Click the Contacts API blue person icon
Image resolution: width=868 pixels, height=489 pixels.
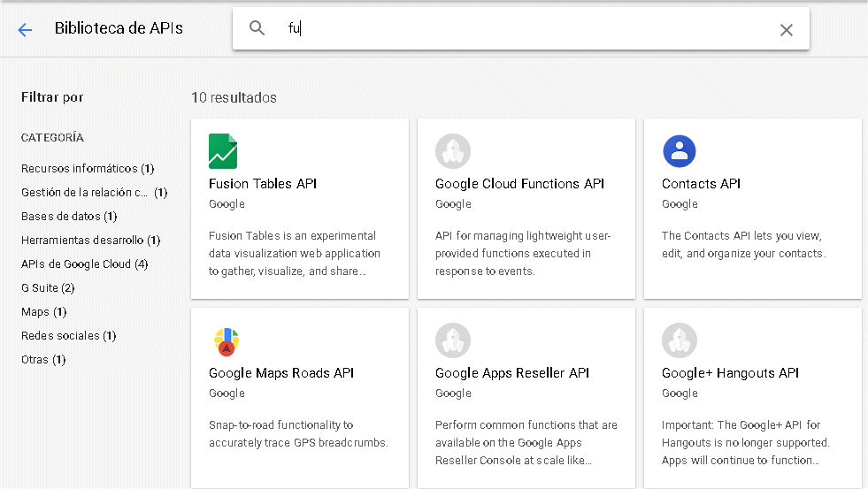(x=680, y=151)
